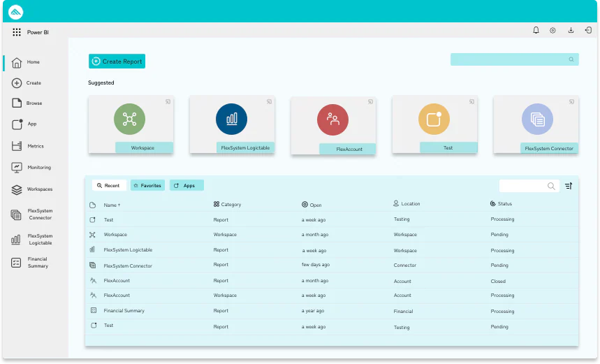Click the Financial location cell
Image resolution: width=600 pixels, height=364 pixels.
click(x=403, y=312)
